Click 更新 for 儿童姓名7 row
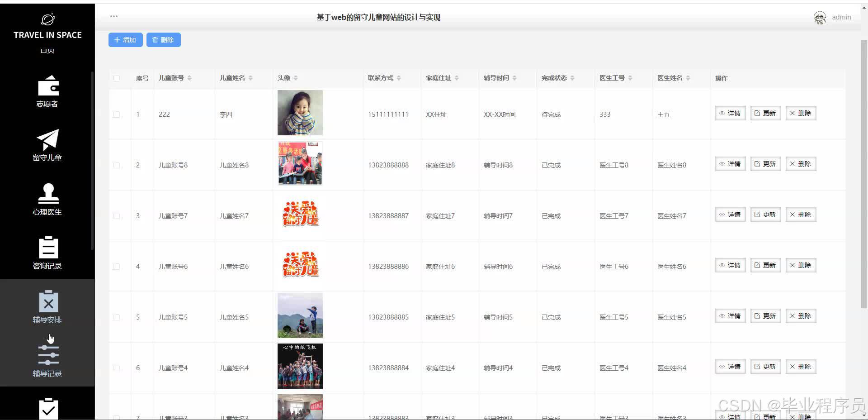Screen dimensions: 868x420 765,215
